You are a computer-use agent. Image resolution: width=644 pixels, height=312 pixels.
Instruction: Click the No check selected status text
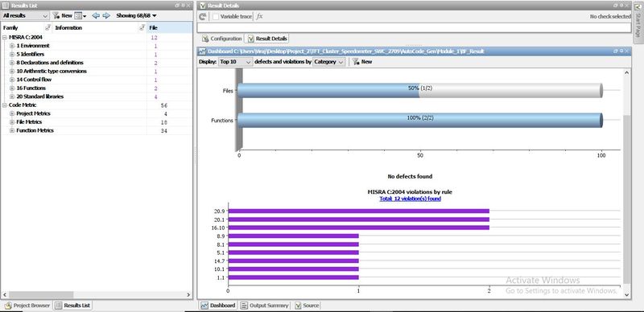tap(610, 16)
